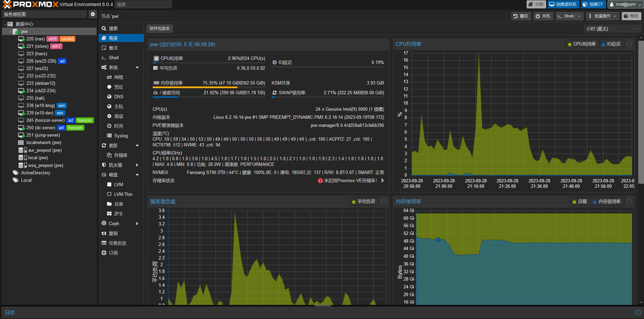
Task: Click the localnetwork (pve) grid icon
Action: [21, 143]
